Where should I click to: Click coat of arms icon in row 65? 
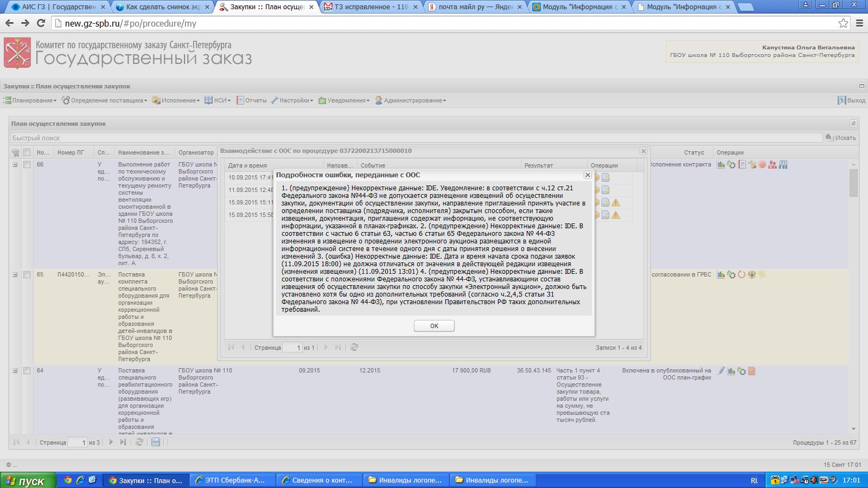point(752,275)
